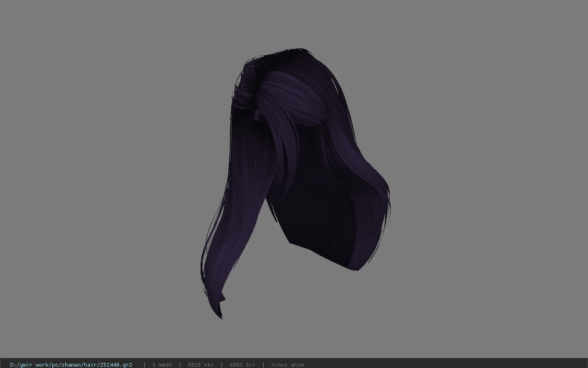Select the "nincs anim" animation status label
Image resolution: width=588 pixels, height=368 pixels.
[288, 365]
